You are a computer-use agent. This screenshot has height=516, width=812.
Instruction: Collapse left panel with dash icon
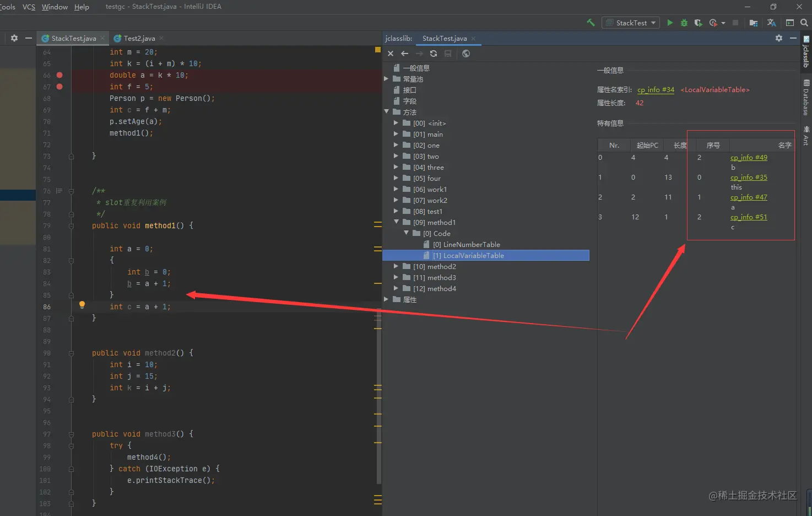(29, 38)
